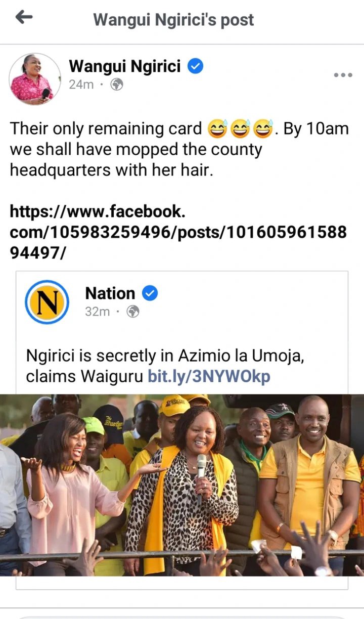Screen dimensions: 364x619
Task: Tap the 'Wangui Ngirici's post' header title
Action: point(173,20)
